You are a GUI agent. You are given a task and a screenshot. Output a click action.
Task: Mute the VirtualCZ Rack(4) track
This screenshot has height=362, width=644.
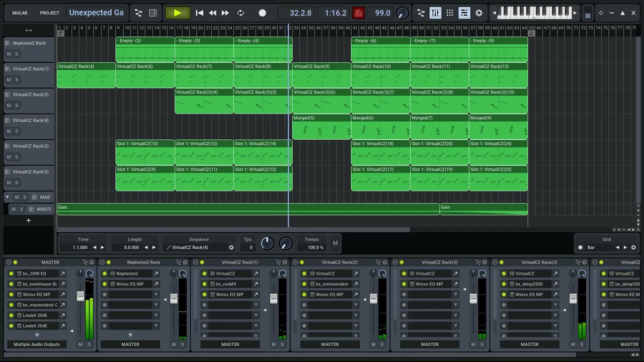click(9, 131)
